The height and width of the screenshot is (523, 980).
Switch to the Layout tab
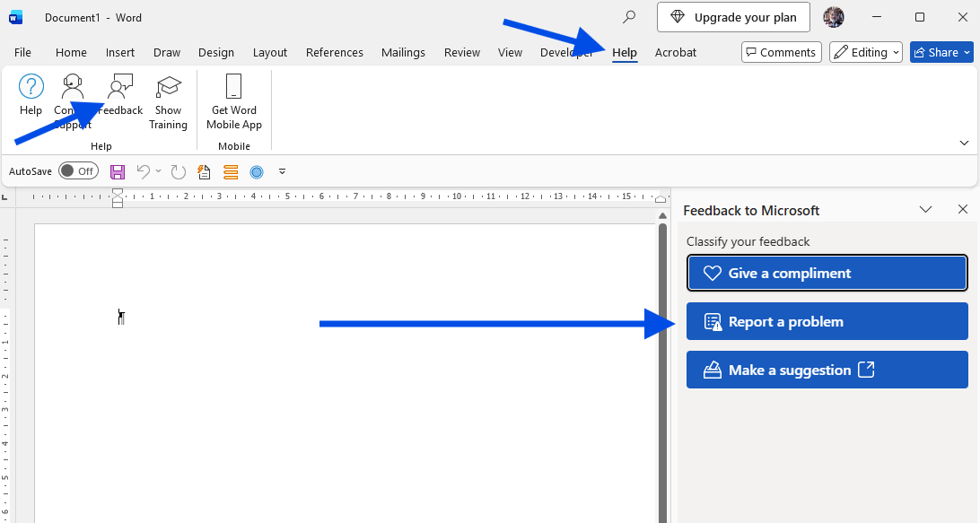point(270,53)
